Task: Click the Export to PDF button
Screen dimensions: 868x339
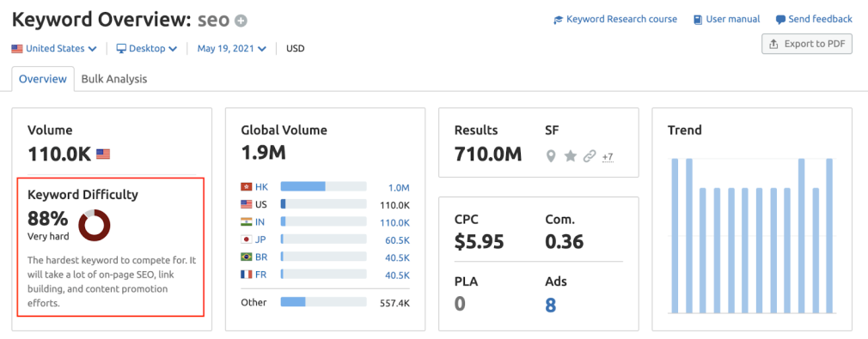Action: (807, 44)
